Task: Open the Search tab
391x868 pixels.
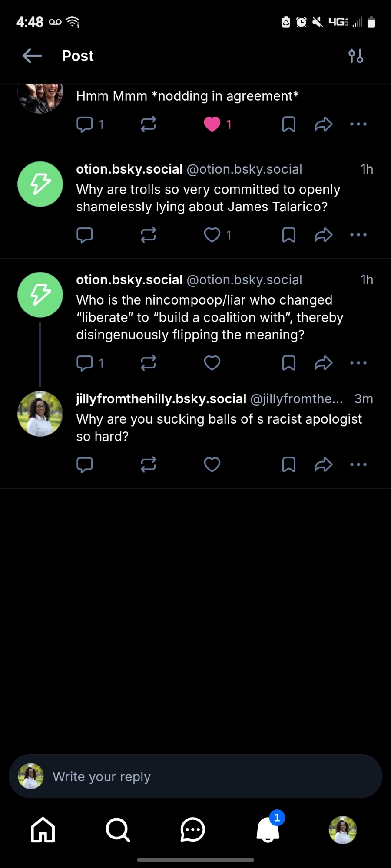Action: pyautogui.click(x=118, y=830)
